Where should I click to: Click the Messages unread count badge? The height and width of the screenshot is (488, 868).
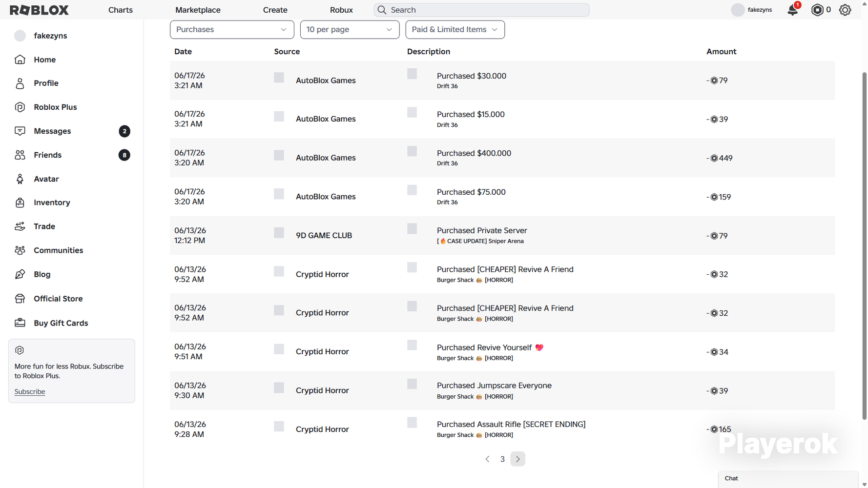pos(124,131)
